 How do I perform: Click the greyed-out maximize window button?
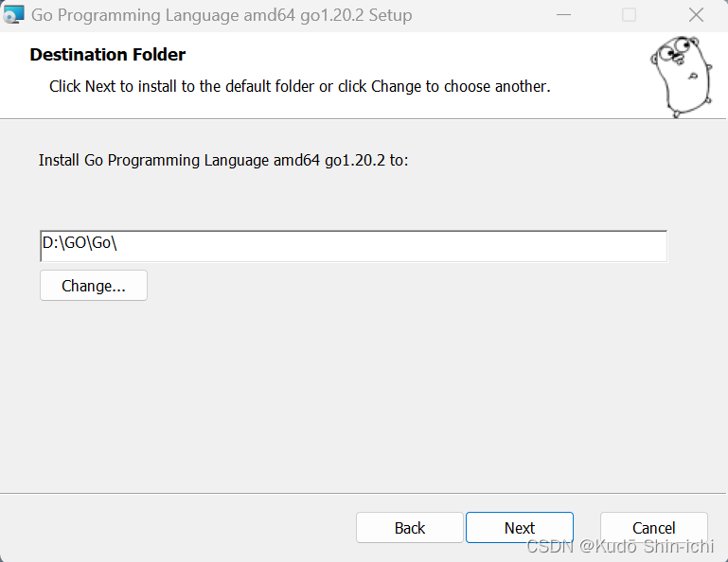(x=629, y=15)
